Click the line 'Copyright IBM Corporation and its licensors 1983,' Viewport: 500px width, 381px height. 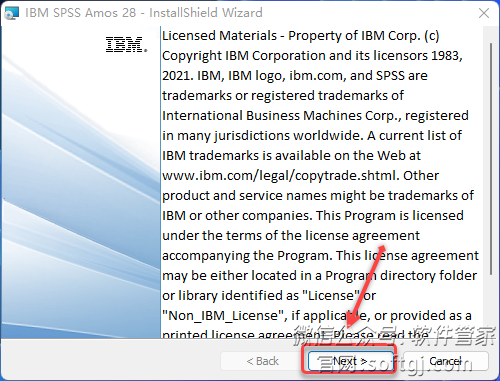point(312,56)
